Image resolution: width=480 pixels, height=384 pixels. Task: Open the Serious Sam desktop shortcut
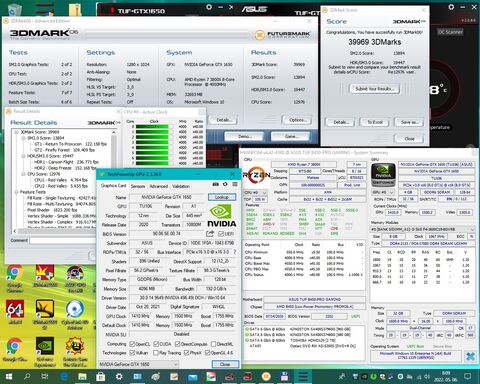click(75, 346)
